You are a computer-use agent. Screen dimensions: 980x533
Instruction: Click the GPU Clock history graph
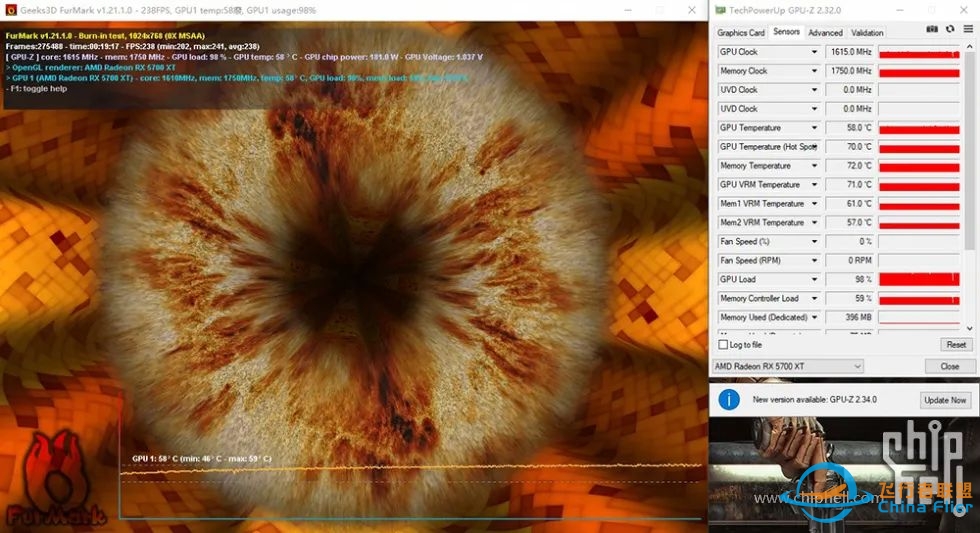coord(919,52)
